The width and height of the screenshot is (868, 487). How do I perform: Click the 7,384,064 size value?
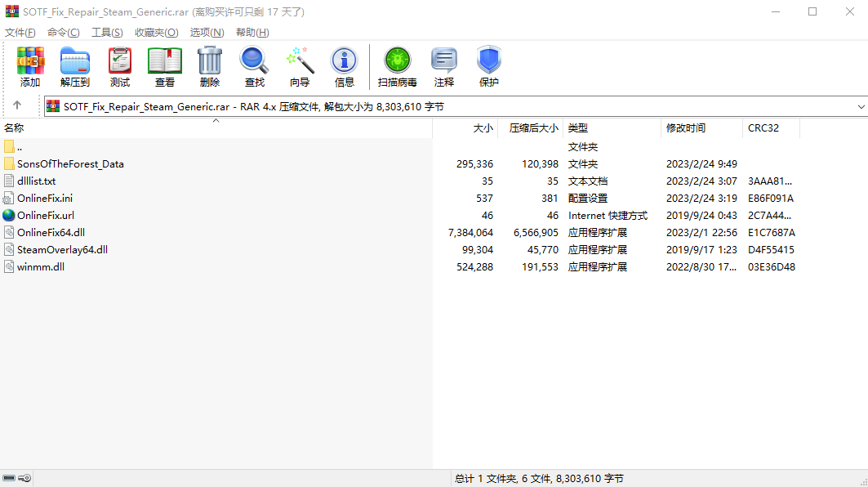[x=470, y=233]
